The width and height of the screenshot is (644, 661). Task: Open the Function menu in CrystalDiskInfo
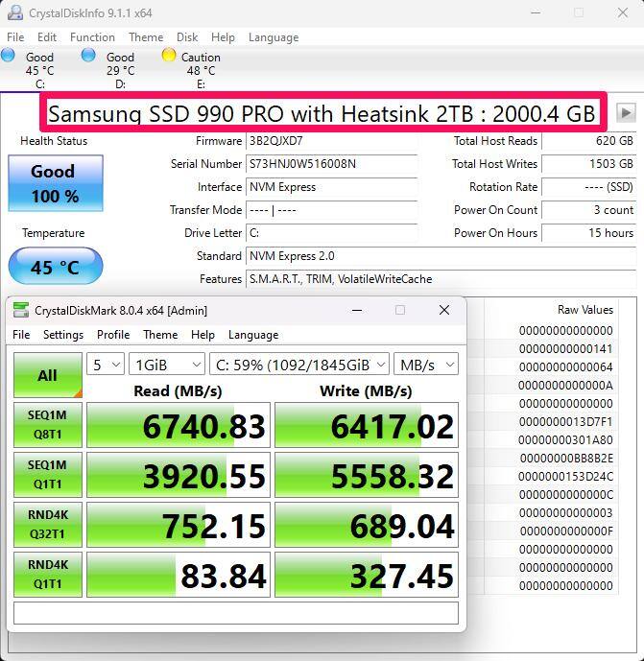coord(92,37)
